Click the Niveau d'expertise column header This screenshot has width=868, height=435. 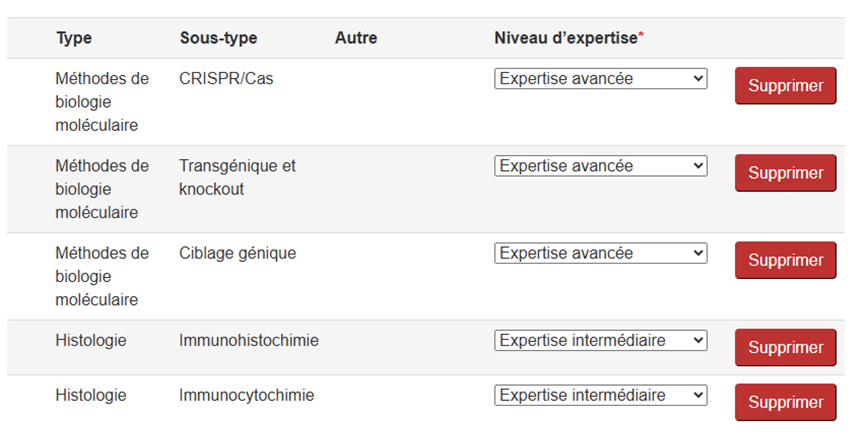coord(566,38)
